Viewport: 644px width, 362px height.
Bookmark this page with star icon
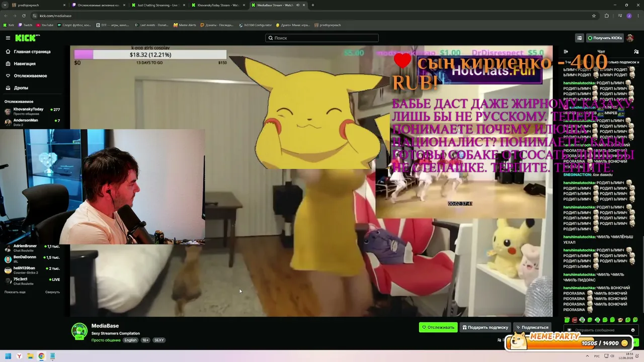click(x=594, y=16)
